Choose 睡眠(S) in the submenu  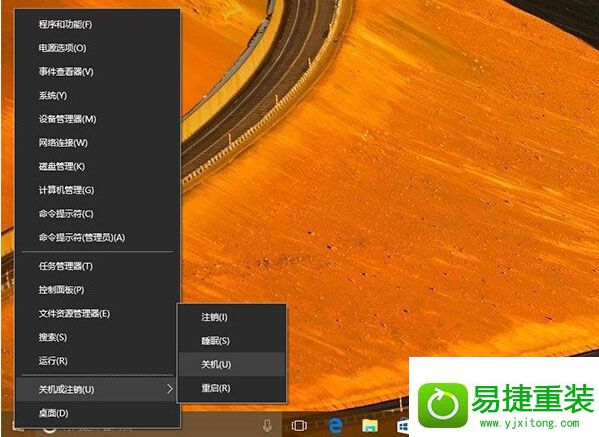232,341
